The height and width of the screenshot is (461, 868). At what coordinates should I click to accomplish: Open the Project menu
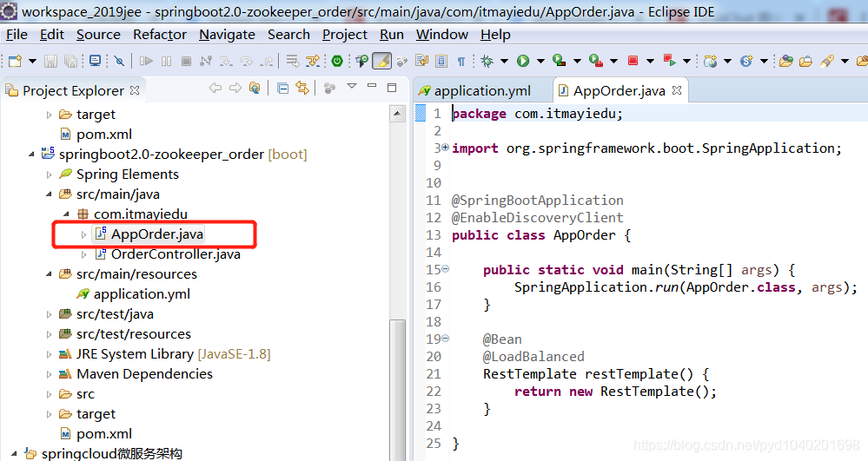tap(345, 35)
